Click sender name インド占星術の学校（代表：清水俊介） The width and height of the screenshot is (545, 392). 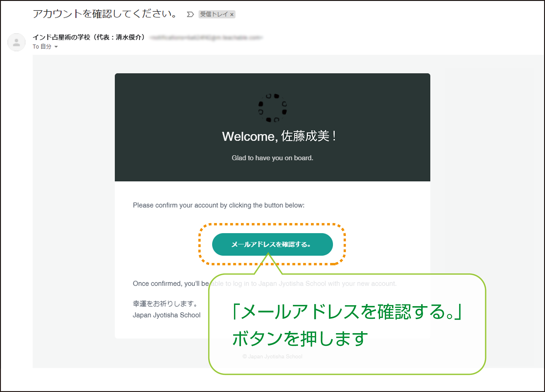click(x=89, y=37)
